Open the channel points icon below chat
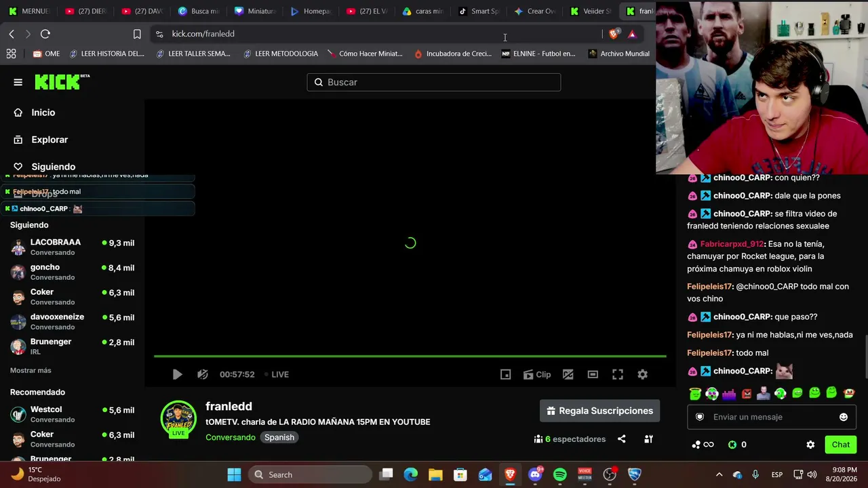 (x=702, y=445)
